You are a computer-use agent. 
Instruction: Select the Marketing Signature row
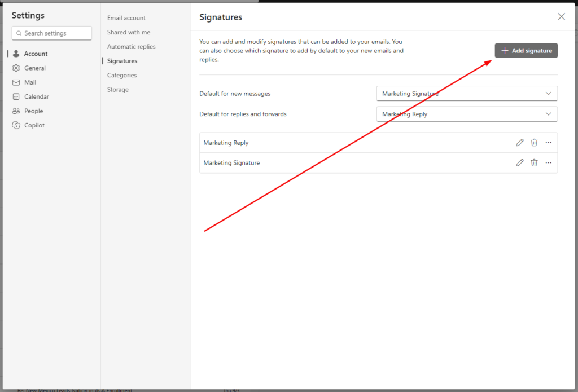click(379, 162)
